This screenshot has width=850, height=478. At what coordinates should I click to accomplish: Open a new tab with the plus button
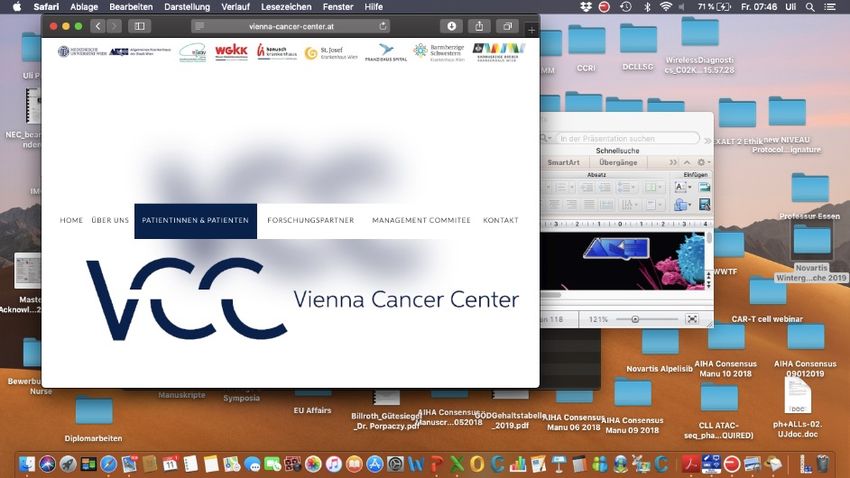[532, 31]
